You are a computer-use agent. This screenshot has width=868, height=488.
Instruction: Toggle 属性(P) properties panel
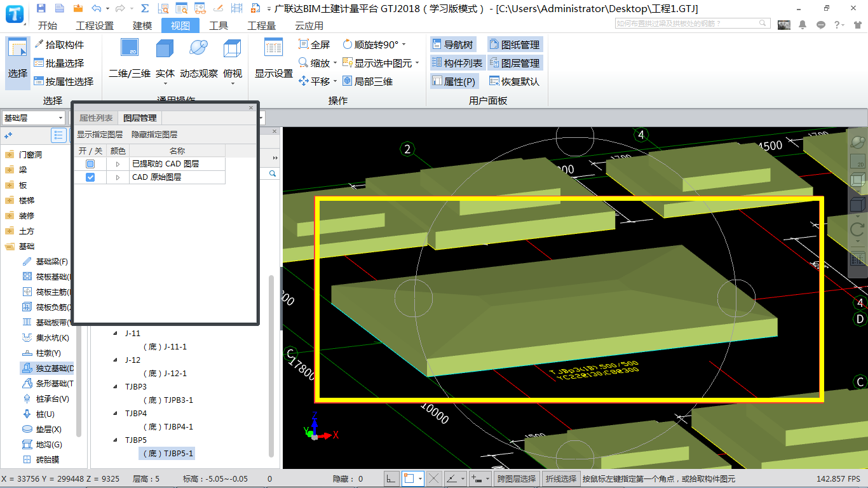point(454,81)
